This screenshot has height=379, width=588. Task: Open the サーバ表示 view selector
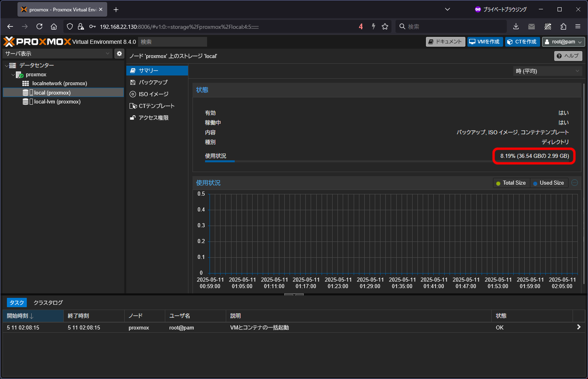tap(58, 54)
